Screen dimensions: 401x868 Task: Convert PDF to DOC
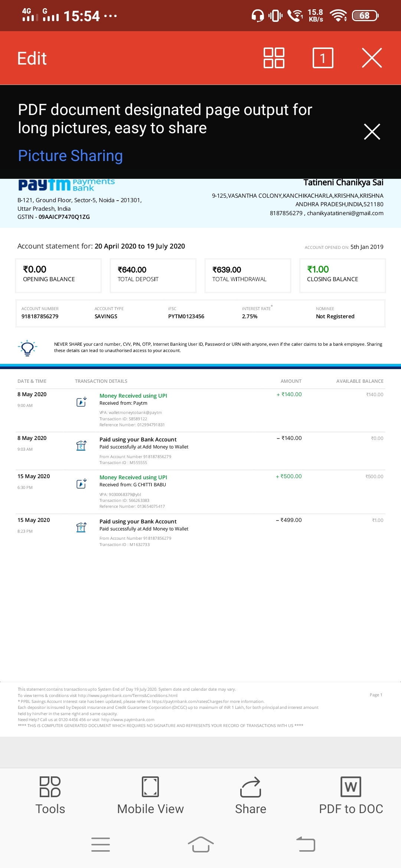click(351, 796)
